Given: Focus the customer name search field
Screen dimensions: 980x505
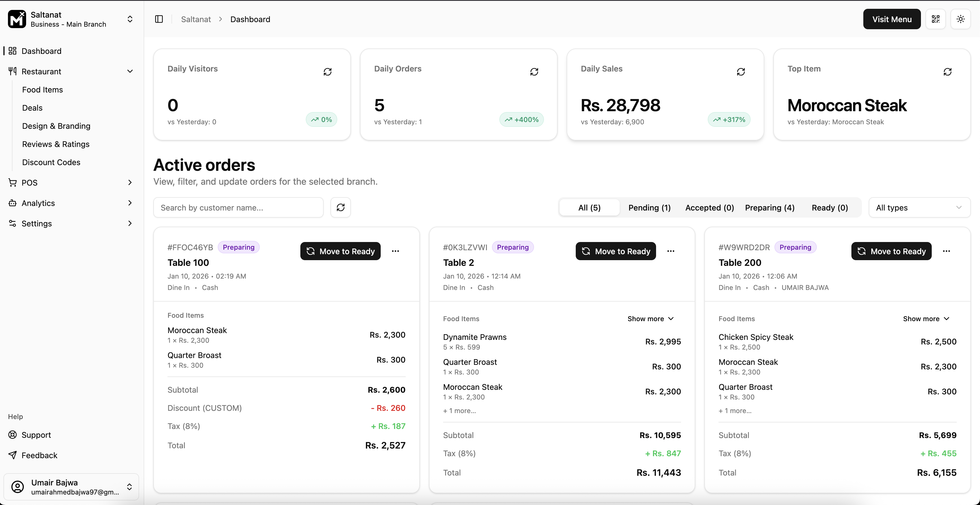Looking at the screenshot, I should pos(238,208).
